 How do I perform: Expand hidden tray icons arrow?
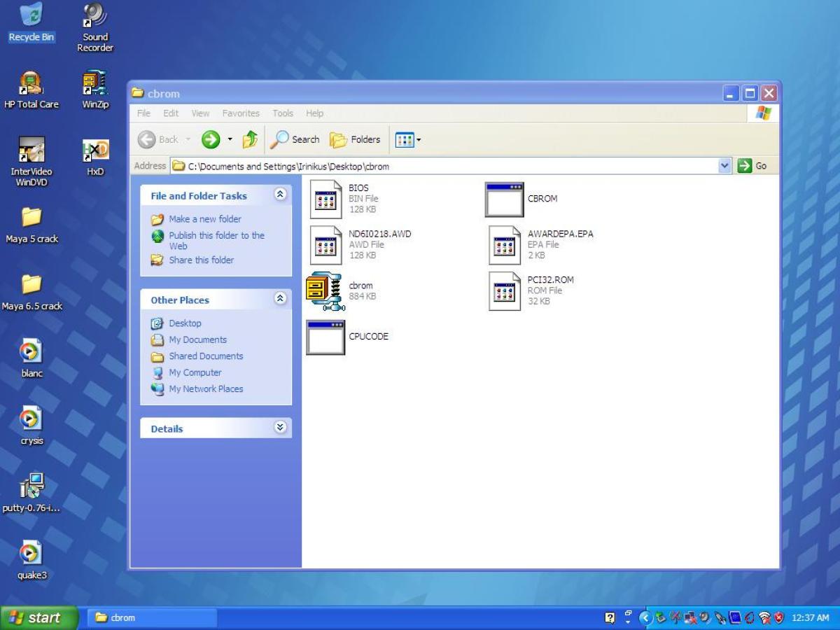[x=645, y=617]
